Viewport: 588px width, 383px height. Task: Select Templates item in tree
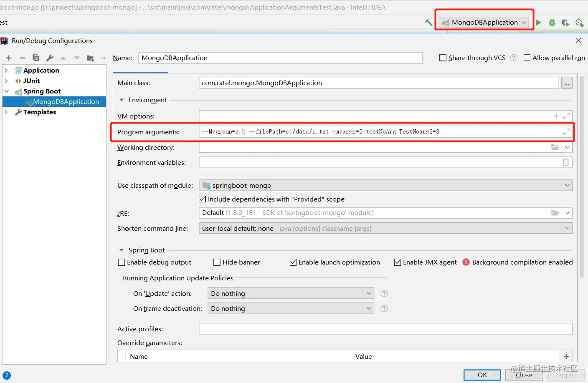coord(40,112)
